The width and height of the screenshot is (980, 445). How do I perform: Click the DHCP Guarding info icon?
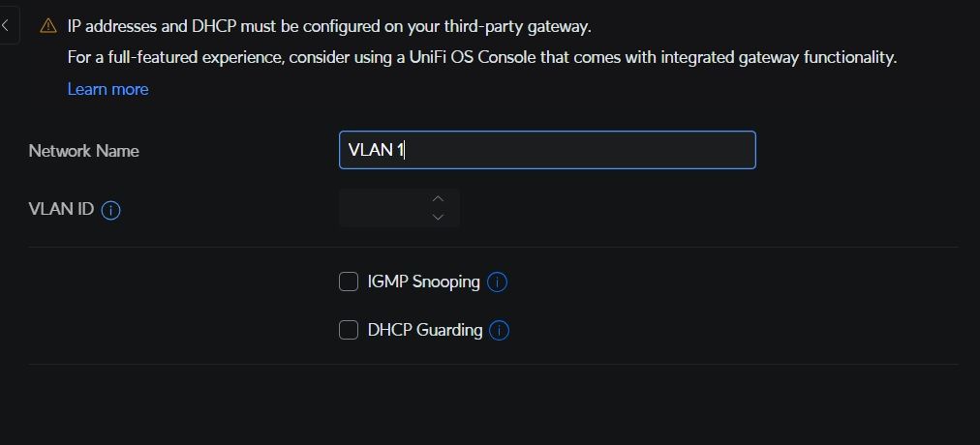click(x=500, y=331)
